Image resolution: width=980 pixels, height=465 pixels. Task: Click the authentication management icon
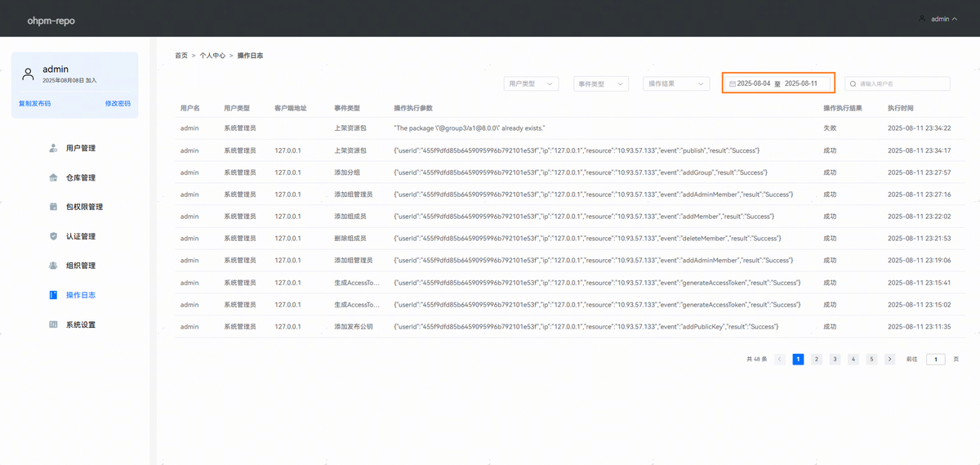click(x=53, y=236)
